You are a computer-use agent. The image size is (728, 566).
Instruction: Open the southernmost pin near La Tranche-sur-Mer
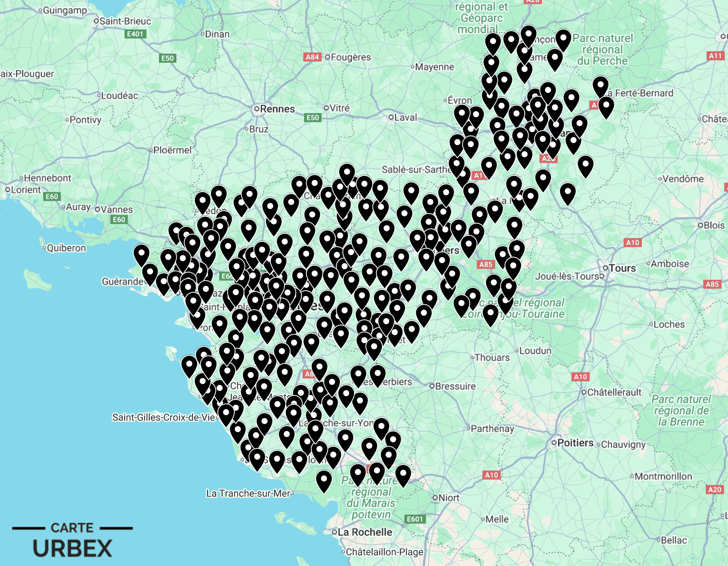pyautogui.click(x=324, y=480)
